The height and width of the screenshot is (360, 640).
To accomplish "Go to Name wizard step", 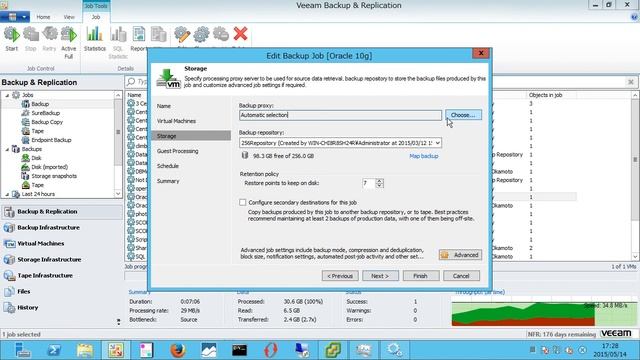I will pos(164,106).
